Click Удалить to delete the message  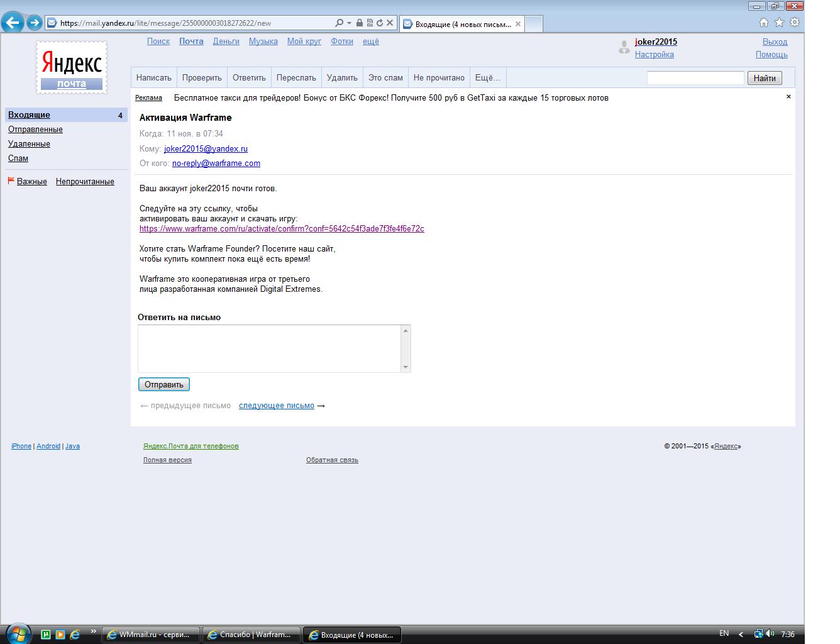coord(342,78)
